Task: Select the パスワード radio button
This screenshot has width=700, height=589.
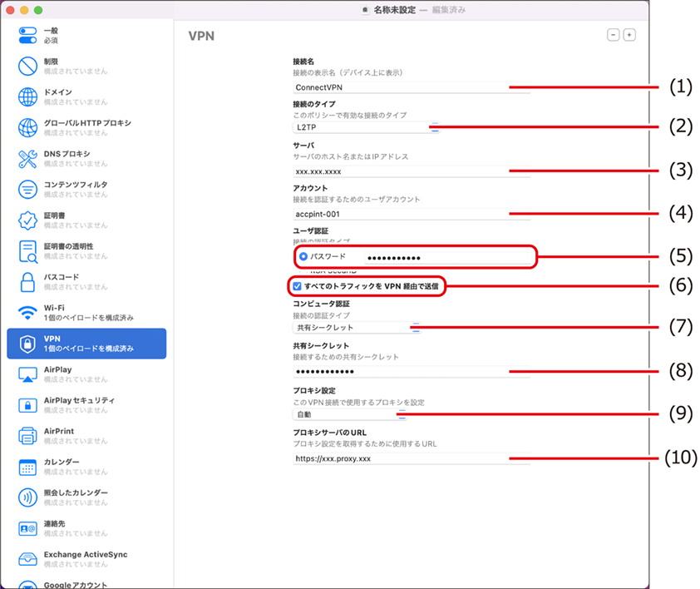Action: coord(303,256)
